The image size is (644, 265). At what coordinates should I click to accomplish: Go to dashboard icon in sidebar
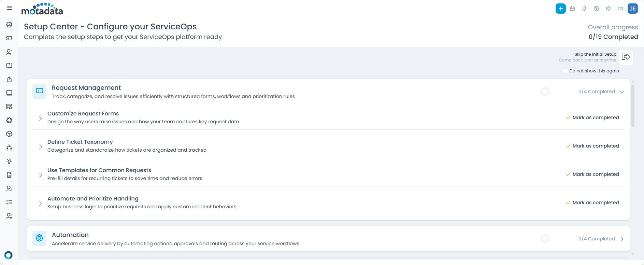9,25
